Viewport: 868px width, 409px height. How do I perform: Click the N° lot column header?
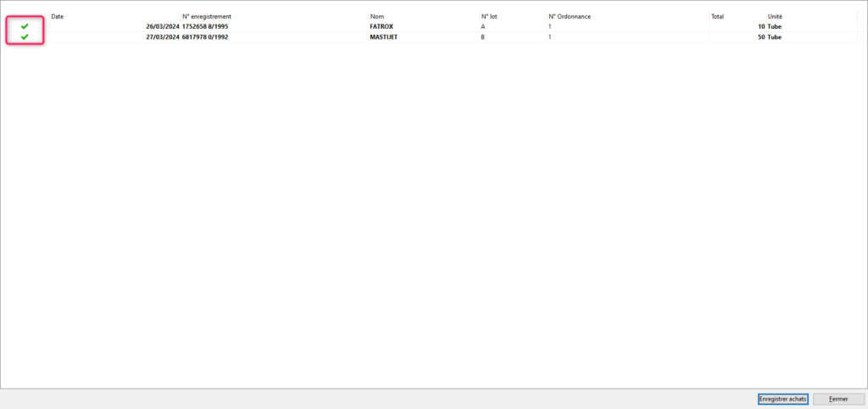(489, 16)
